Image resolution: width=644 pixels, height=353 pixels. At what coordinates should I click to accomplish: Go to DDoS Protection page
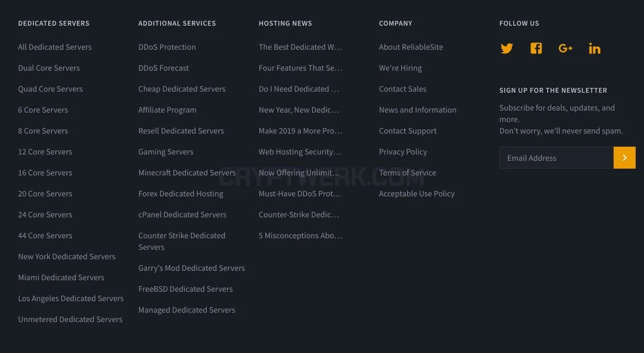click(167, 47)
